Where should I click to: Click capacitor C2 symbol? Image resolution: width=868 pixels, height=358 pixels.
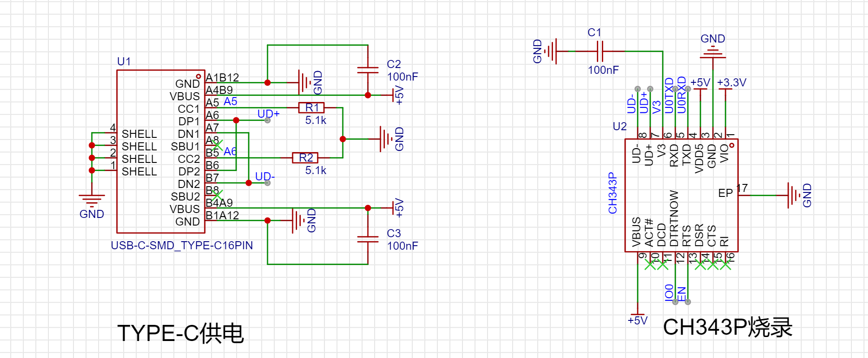(367, 70)
